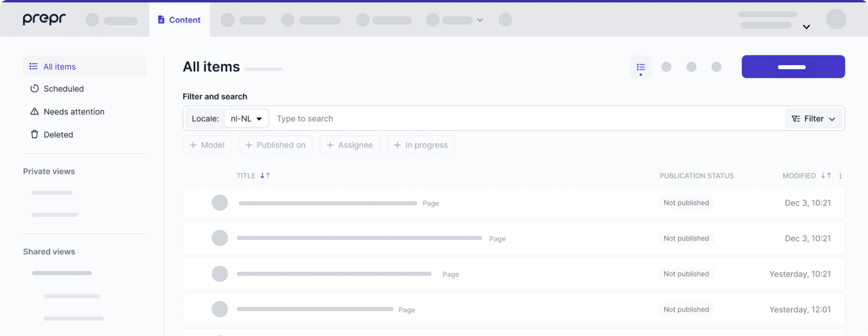The width and height of the screenshot is (868, 336).
Task: Add a Published on filter
Action: coord(275,145)
